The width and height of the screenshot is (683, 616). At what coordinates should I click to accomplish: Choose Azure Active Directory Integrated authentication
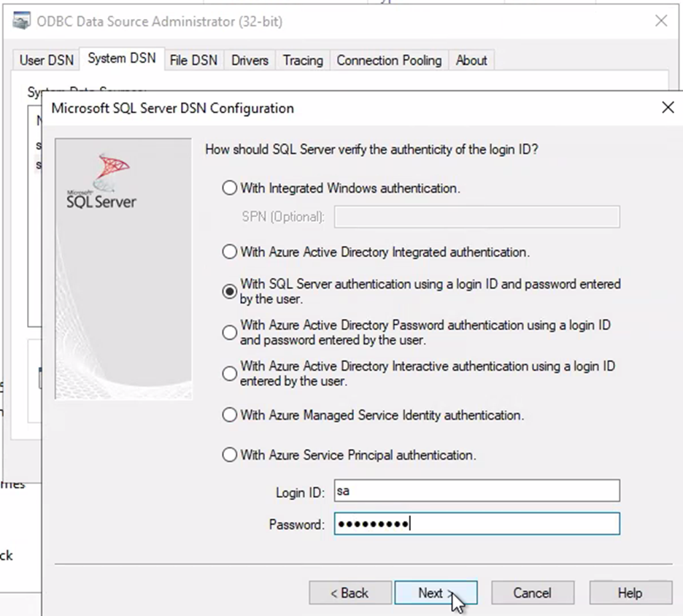pyautogui.click(x=229, y=253)
